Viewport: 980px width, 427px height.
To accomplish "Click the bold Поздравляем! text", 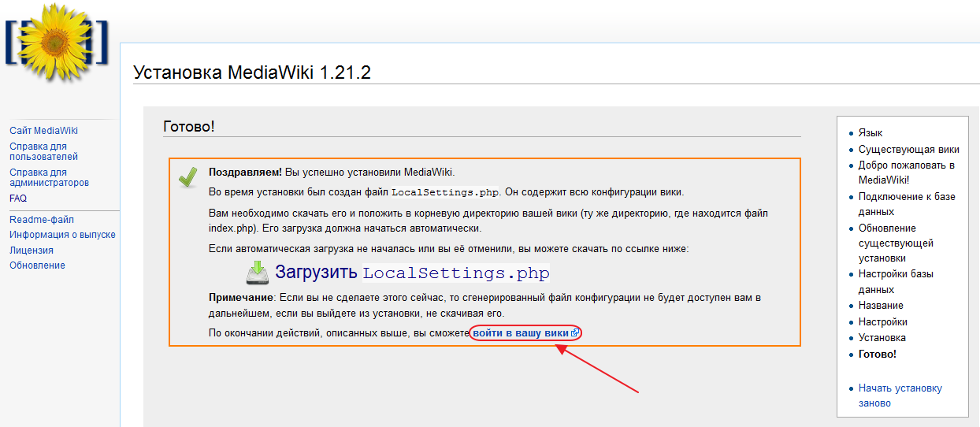I will [x=245, y=172].
